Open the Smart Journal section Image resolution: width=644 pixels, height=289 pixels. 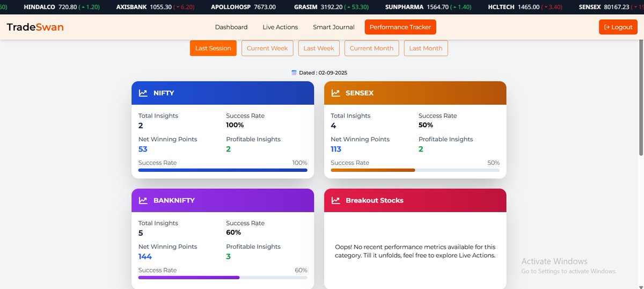coord(334,27)
